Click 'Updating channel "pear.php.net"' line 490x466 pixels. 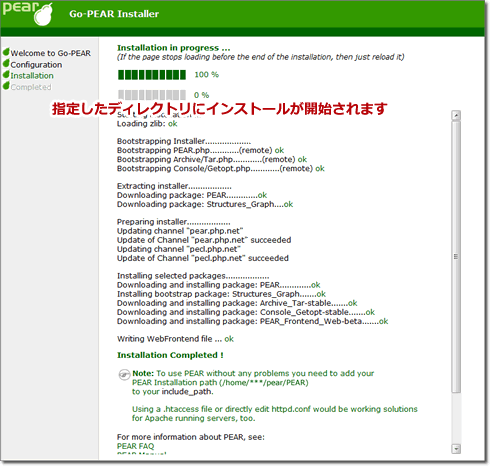coord(180,231)
